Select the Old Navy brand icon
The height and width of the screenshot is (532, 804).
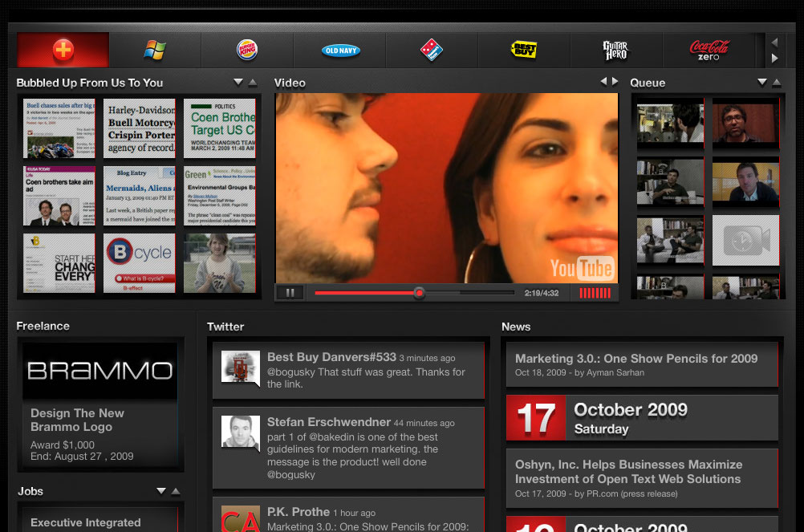tap(340, 51)
